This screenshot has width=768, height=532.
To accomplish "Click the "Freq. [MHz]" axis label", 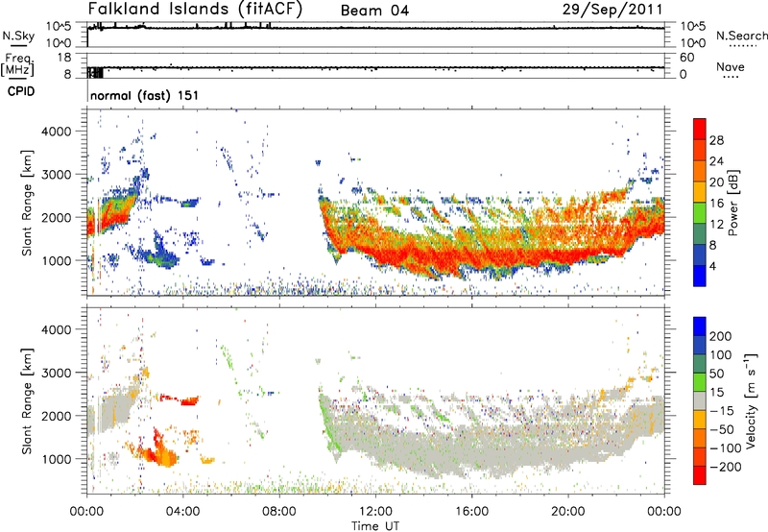I will pyautogui.click(x=17, y=64).
